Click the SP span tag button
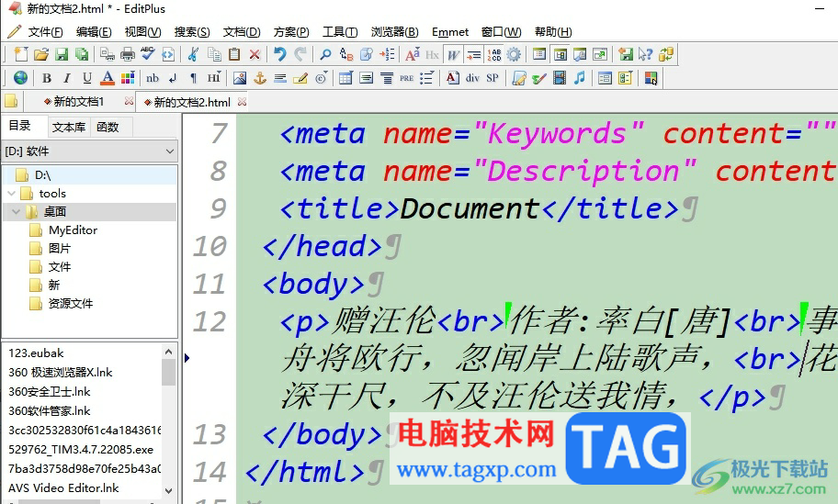The image size is (838, 504). tap(493, 78)
